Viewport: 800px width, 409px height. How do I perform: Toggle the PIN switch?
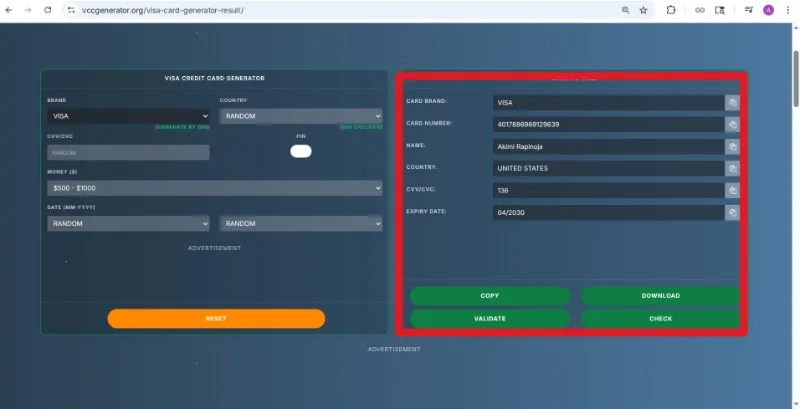pos(301,151)
